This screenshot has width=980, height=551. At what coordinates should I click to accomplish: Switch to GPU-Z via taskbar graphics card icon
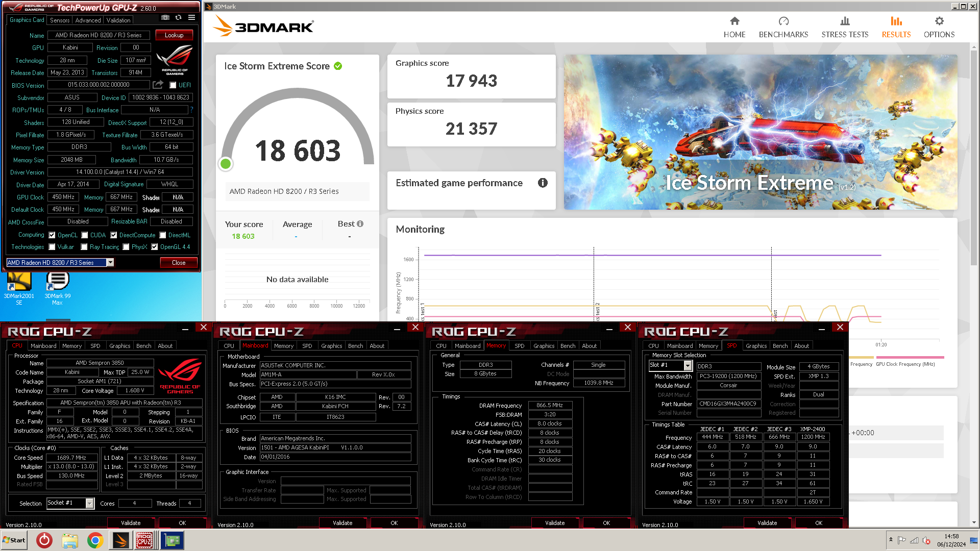(x=172, y=540)
